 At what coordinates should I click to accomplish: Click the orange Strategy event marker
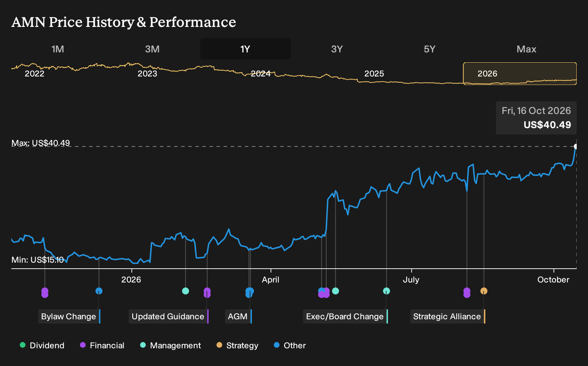(x=484, y=291)
